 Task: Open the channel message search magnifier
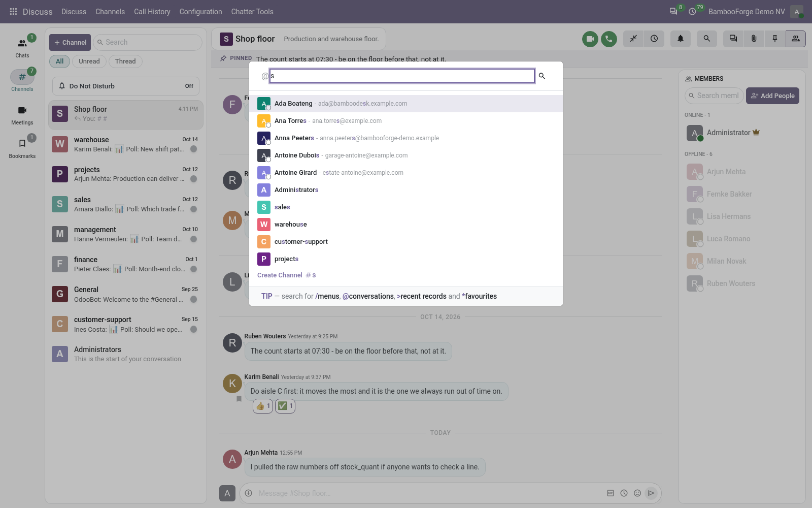click(706, 39)
